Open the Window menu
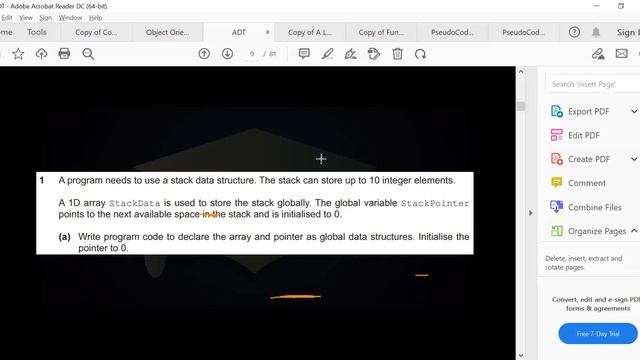640x360 pixels. (x=70, y=18)
